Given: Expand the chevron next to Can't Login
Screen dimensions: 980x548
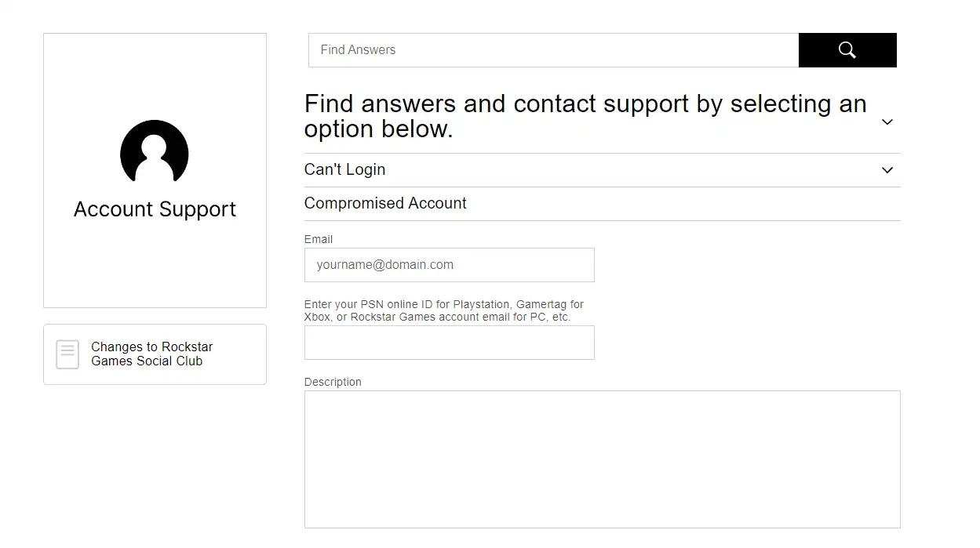Looking at the screenshot, I should (x=887, y=170).
